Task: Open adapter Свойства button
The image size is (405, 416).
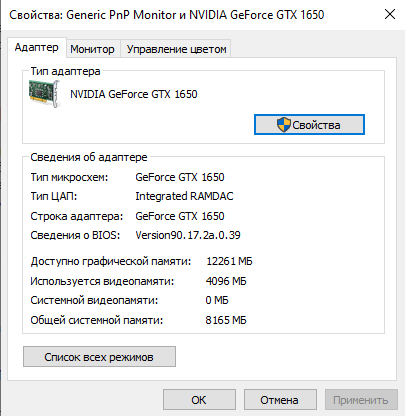Action: point(309,125)
